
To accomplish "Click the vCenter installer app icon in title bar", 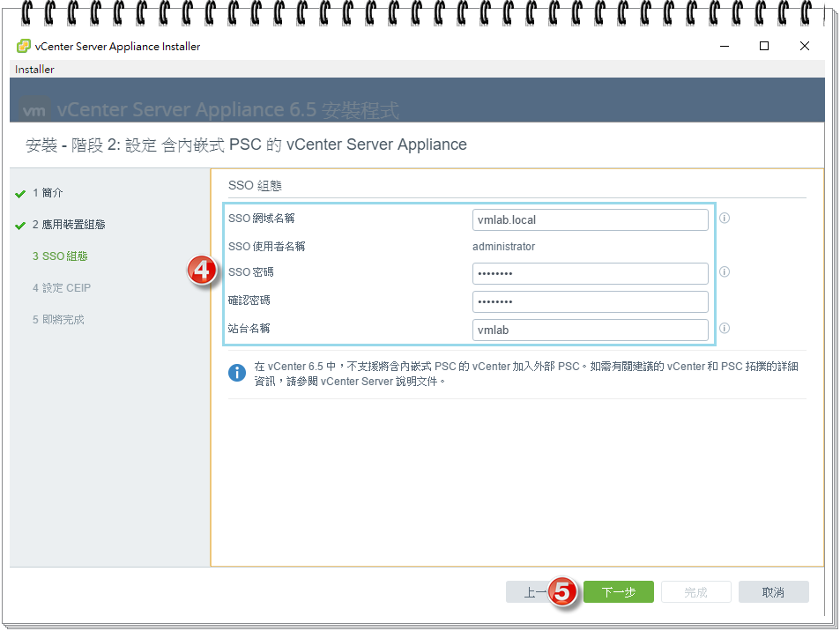I will [x=24, y=46].
